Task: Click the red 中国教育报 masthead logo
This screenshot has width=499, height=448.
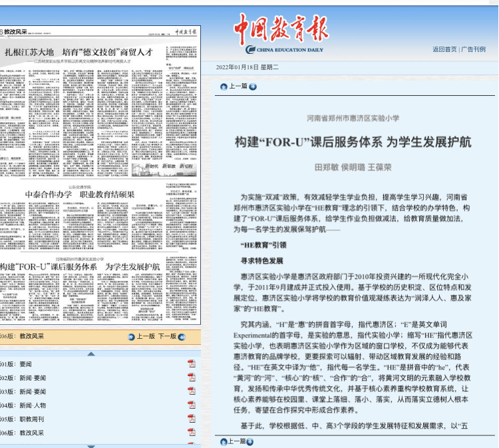Action: pos(281,29)
